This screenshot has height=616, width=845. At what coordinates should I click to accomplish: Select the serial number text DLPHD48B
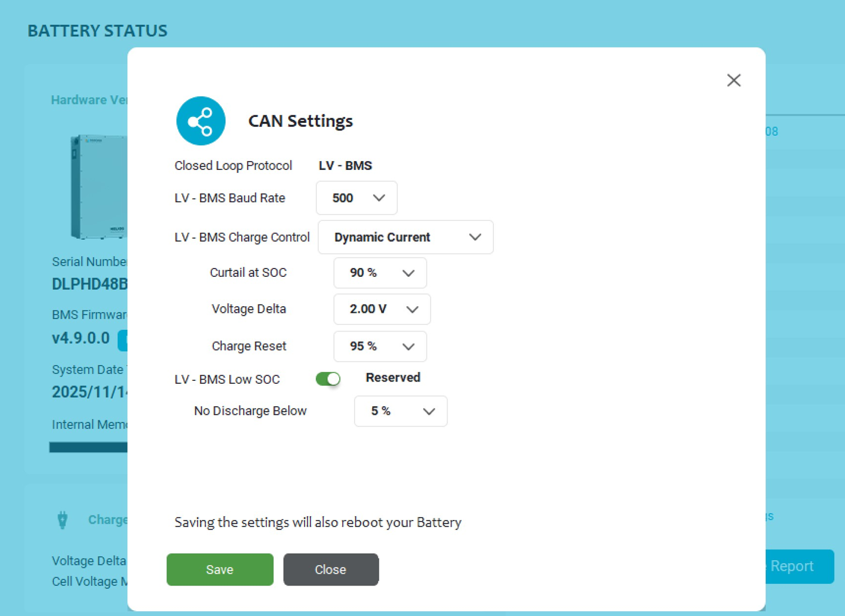[x=89, y=284]
